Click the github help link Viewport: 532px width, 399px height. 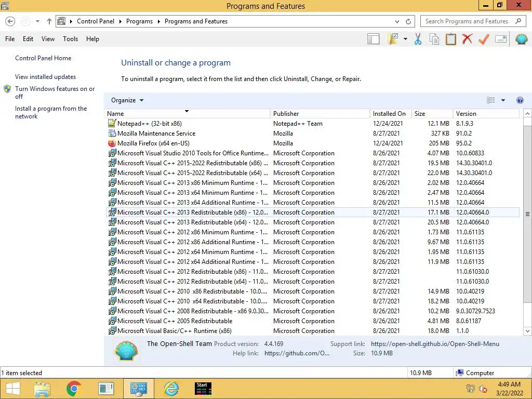click(x=297, y=353)
